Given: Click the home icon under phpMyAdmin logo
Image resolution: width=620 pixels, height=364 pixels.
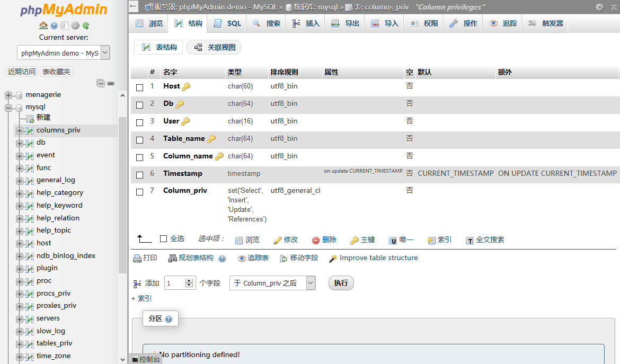Looking at the screenshot, I should click(x=43, y=25).
